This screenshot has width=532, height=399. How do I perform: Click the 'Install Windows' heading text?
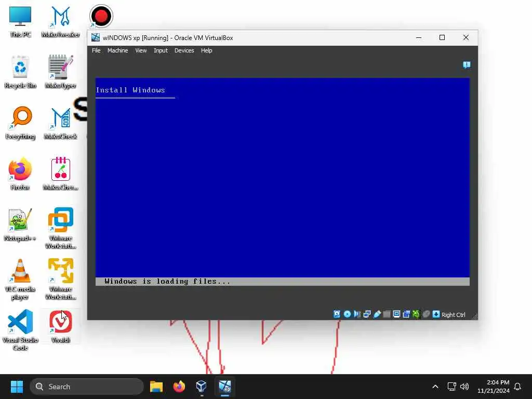tap(130, 90)
